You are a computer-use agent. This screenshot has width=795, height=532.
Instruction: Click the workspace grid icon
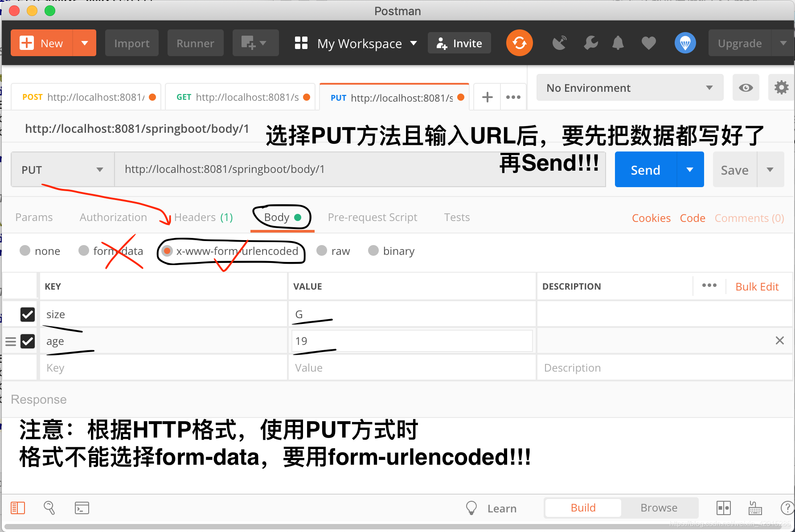pos(301,43)
